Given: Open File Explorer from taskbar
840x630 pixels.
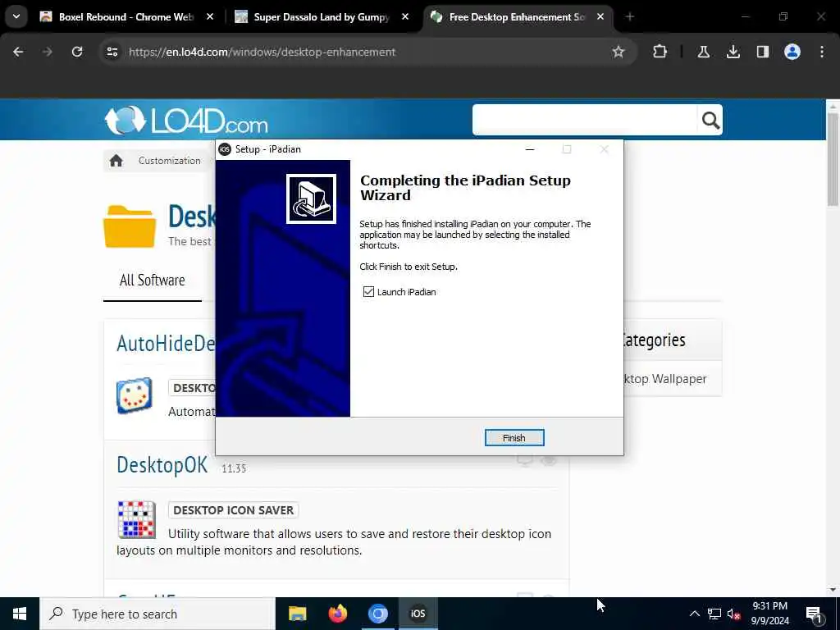Looking at the screenshot, I should tap(297, 614).
